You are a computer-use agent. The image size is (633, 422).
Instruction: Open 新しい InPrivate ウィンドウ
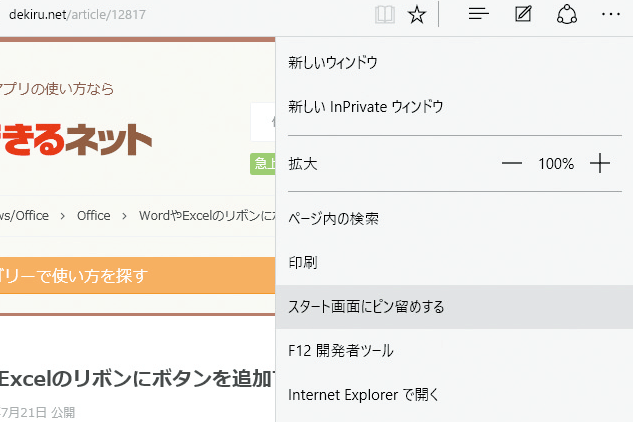pos(454,107)
